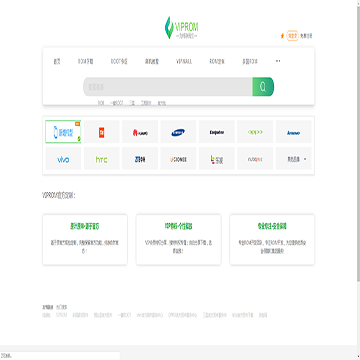Viewport: 360px width, 360px height.
Task: Expand the other brands dropdown tile
Action: tap(294, 159)
